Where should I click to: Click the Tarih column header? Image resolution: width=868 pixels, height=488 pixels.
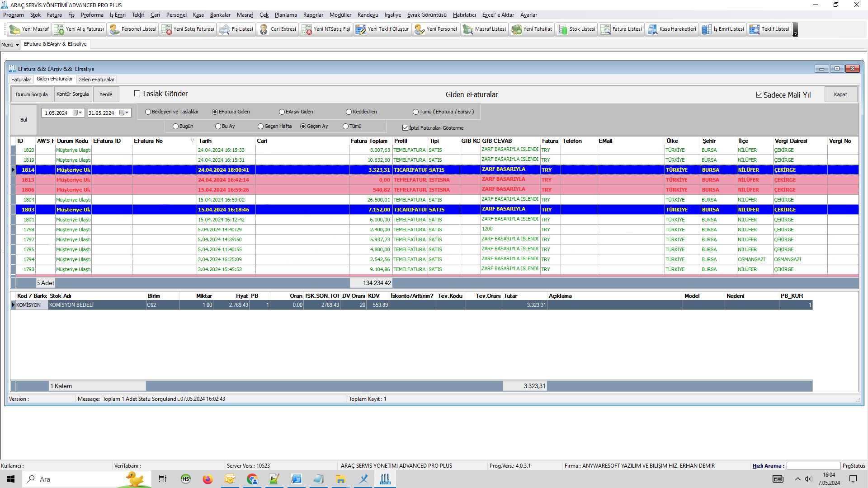coord(226,141)
